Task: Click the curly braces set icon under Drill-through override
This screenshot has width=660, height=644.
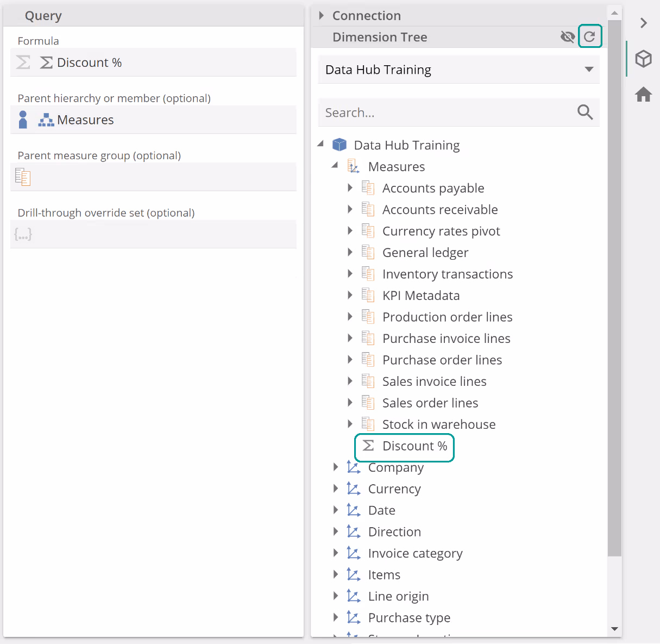Action: pyautogui.click(x=23, y=234)
